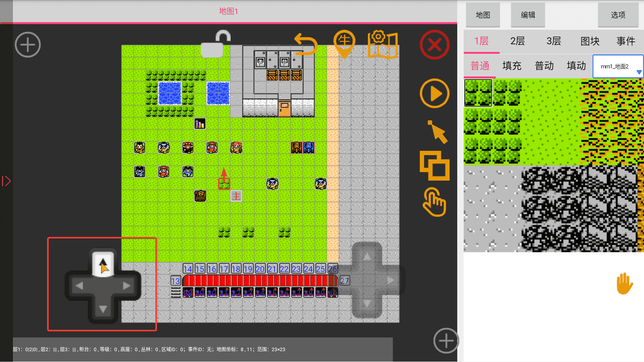Expand the left side panel arrow
Image resolution: width=644 pixels, height=362 pixels.
pyautogui.click(x=6, y=181)
